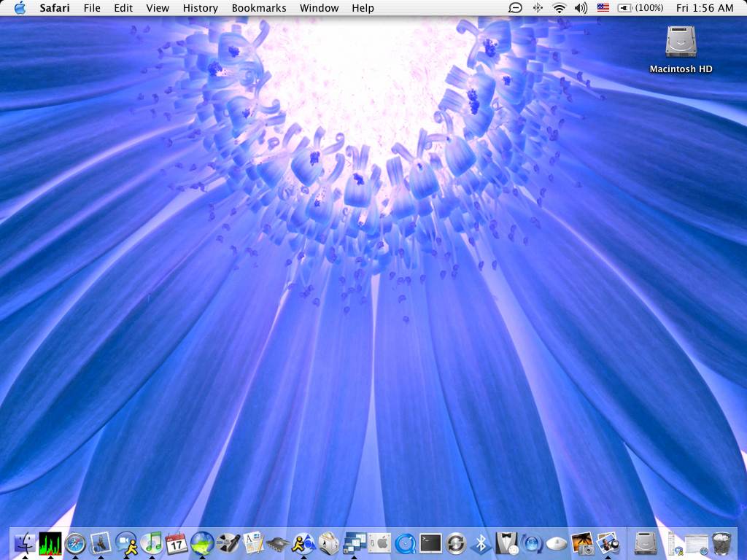Launch iChat from the Dock
This screenshot has height=560, width=747.
tap(125, 542)
